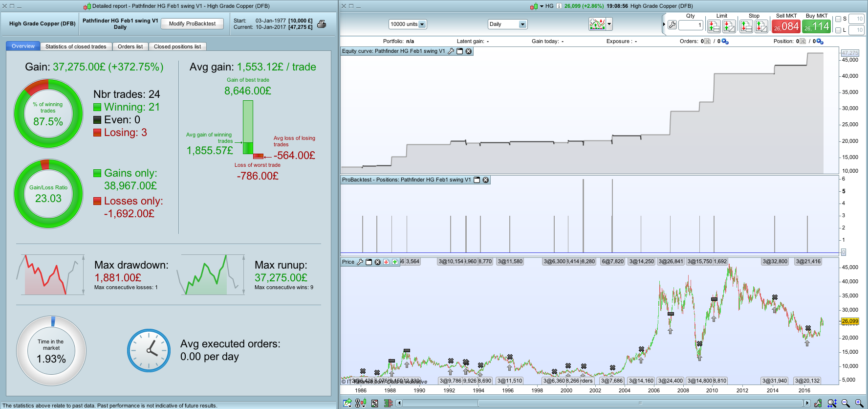Screen dimensions: 868x409
Task: Click the HG instrument info icon
Action: click(x=559, y=6)
